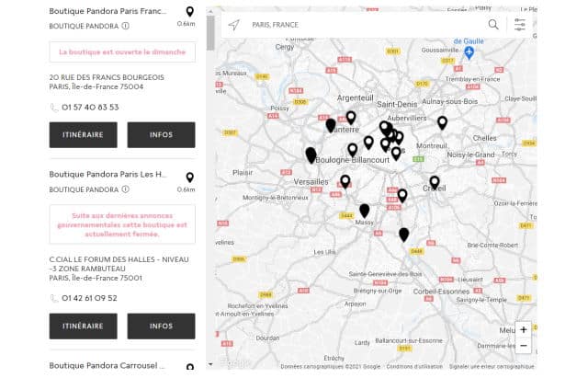The image size is (588, 378).
Task: Click location pin next to Boutique Pandora Paris Les H
Action: [190, 178]
